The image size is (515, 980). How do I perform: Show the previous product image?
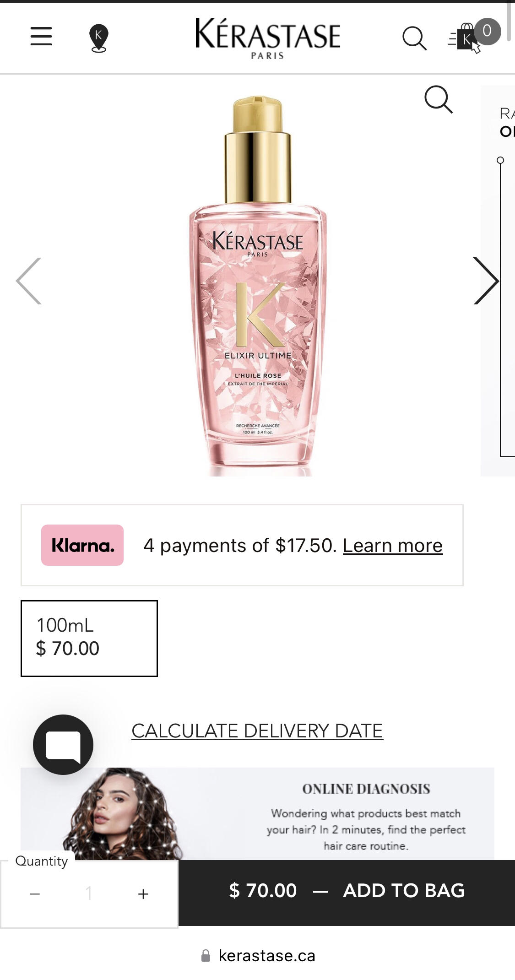29,281
